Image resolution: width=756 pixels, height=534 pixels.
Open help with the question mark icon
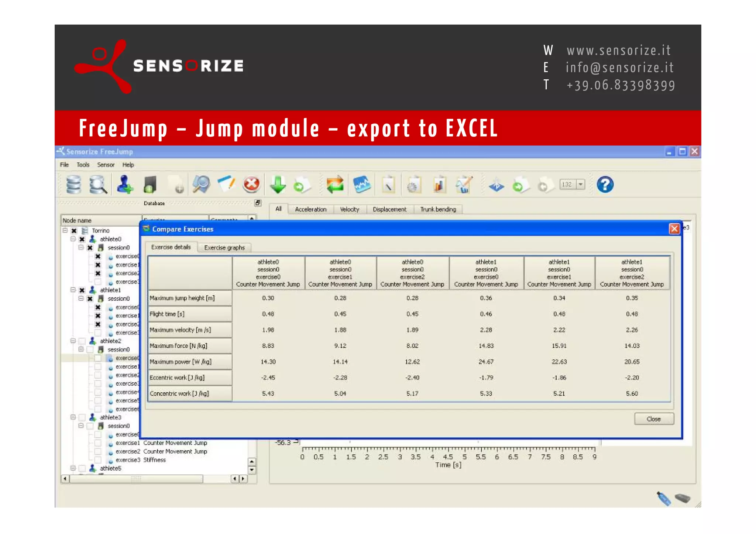point(605,185)
